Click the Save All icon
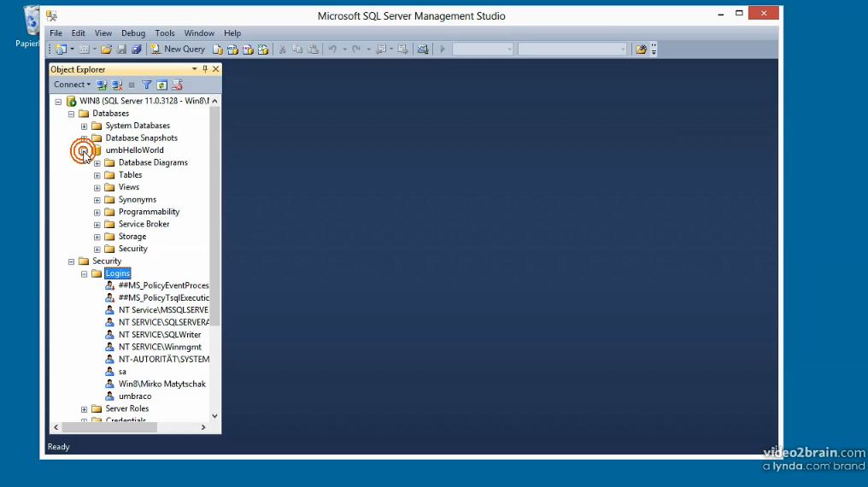This screenshot has height=487, width=868. click(x=136, y=50)
